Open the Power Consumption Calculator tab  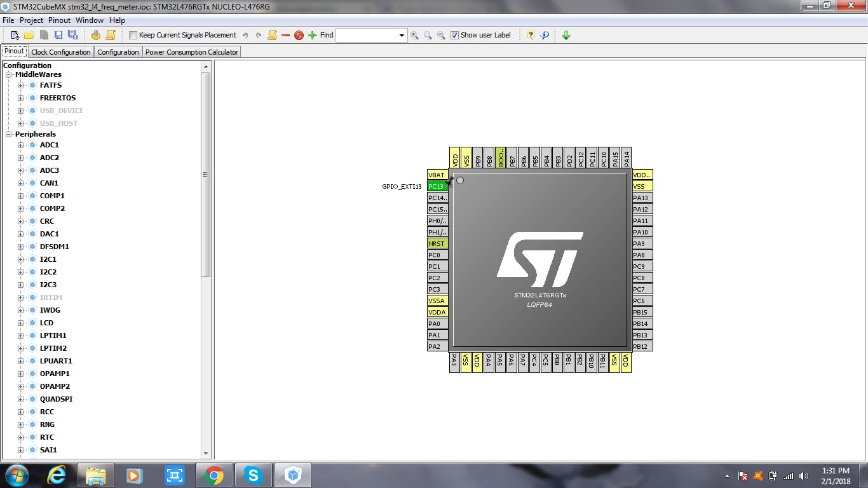click(x=191, y=52)
